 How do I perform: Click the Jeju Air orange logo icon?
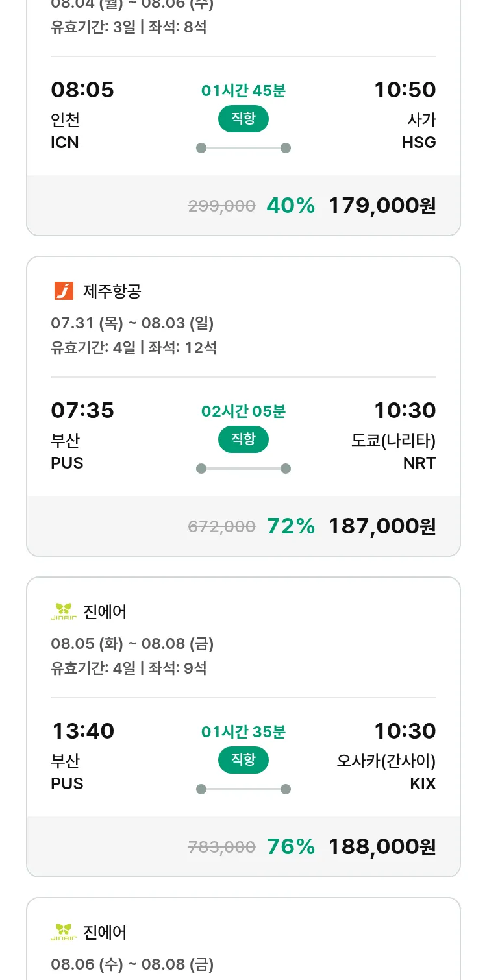click(x=64, y=291)
